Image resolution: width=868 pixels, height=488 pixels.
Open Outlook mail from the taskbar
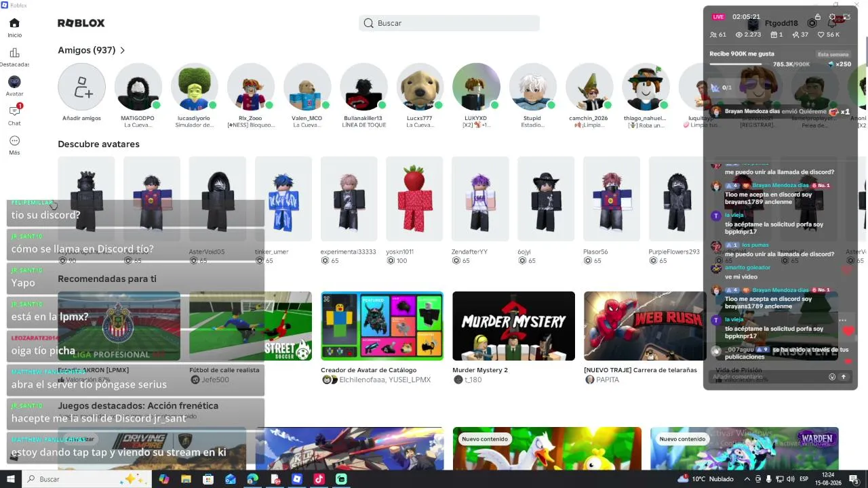[231, 479]
